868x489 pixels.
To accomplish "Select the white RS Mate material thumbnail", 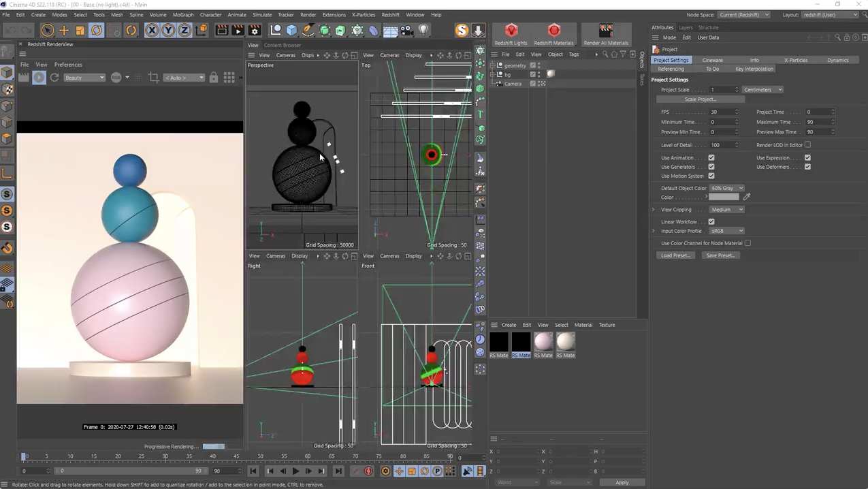I will tap(566, 341).
